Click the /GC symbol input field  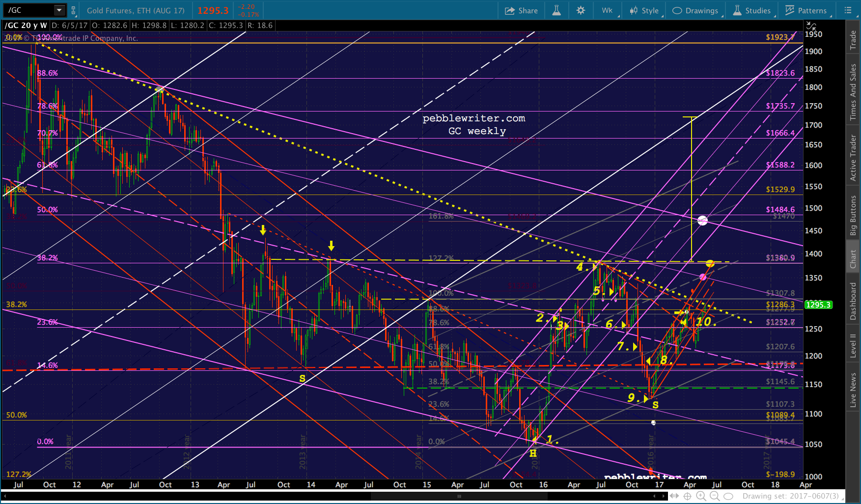pos(30,10)
